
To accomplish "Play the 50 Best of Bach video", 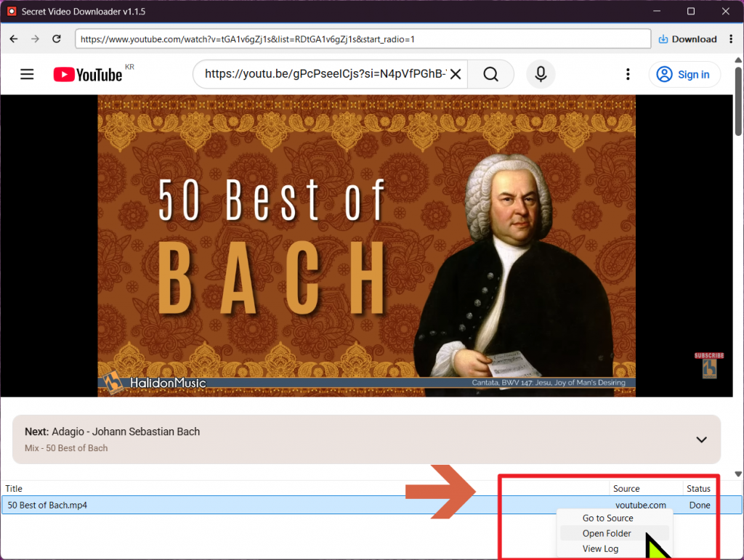I will tap(366, 245).
